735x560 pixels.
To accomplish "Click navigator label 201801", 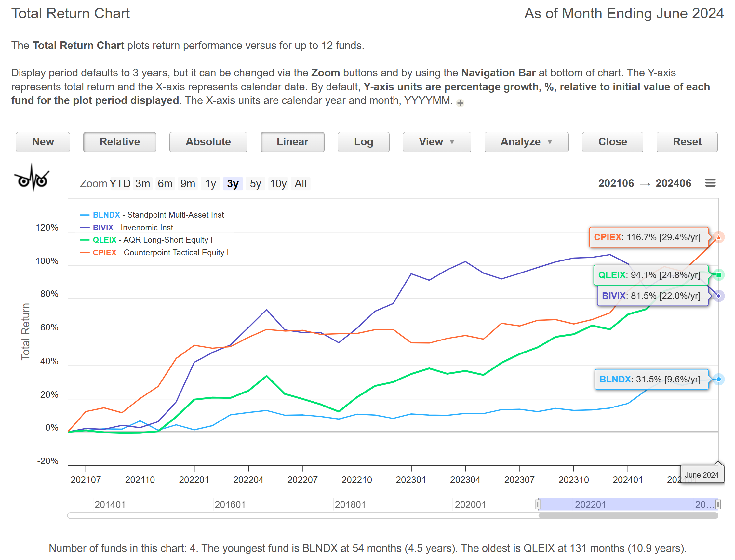I will [350, 505].
